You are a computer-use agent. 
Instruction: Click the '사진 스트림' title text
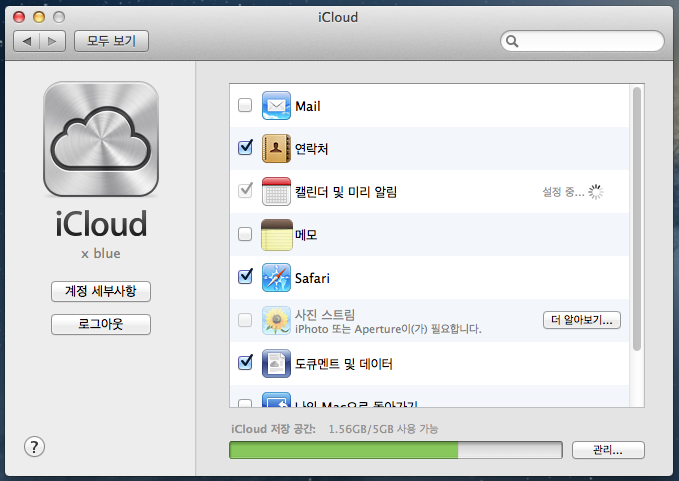[325, 315]
